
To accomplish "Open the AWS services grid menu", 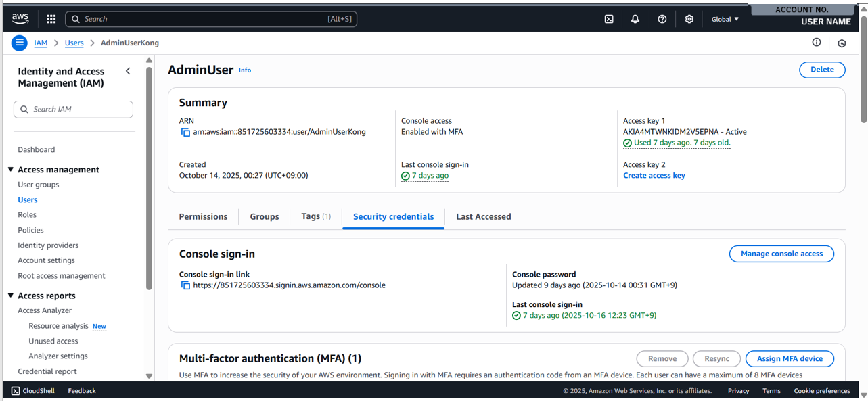I will click(x=51, y=19).
